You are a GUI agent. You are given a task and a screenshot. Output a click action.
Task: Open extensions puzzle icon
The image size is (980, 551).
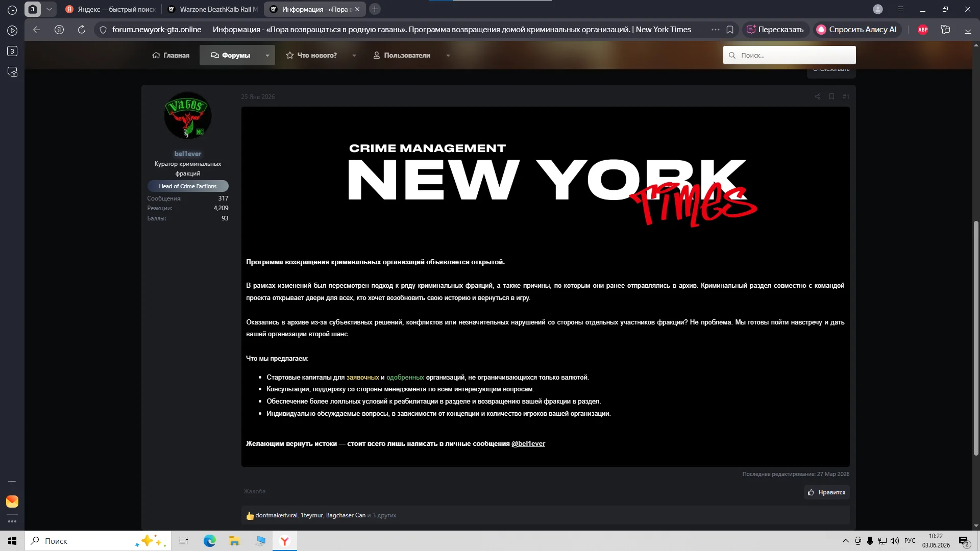(945, 30)
